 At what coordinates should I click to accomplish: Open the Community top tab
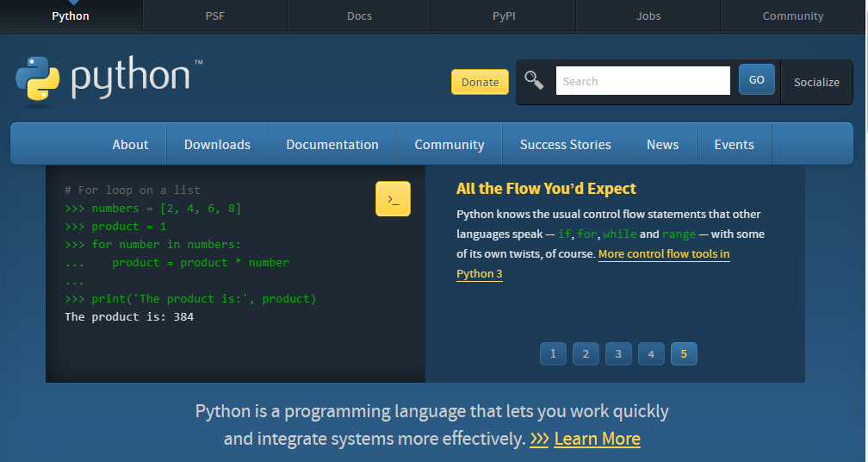pyautogui.click(x=793, y=16)
